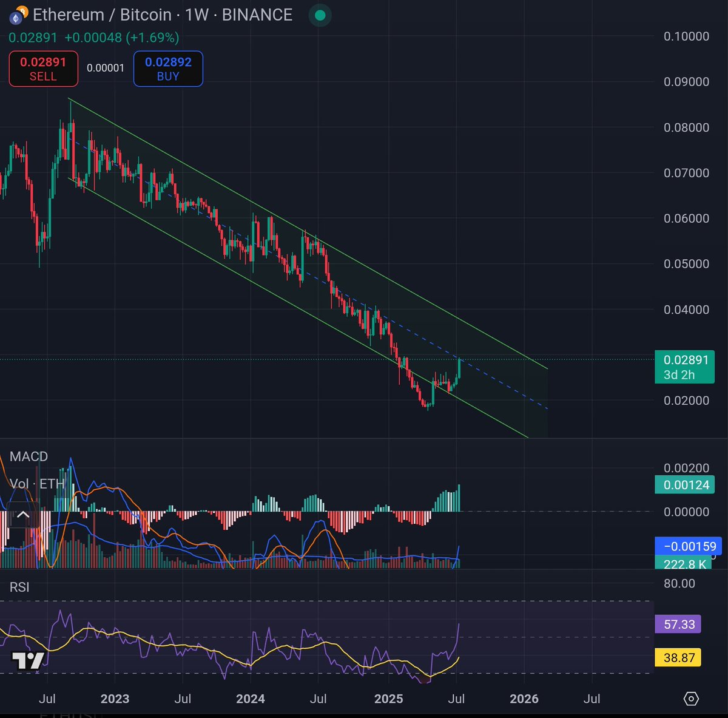This screenshot has width=728, height=718.
Task: Tap the purple RSI value tag 57.33
Action: click(x=678, y=624)
